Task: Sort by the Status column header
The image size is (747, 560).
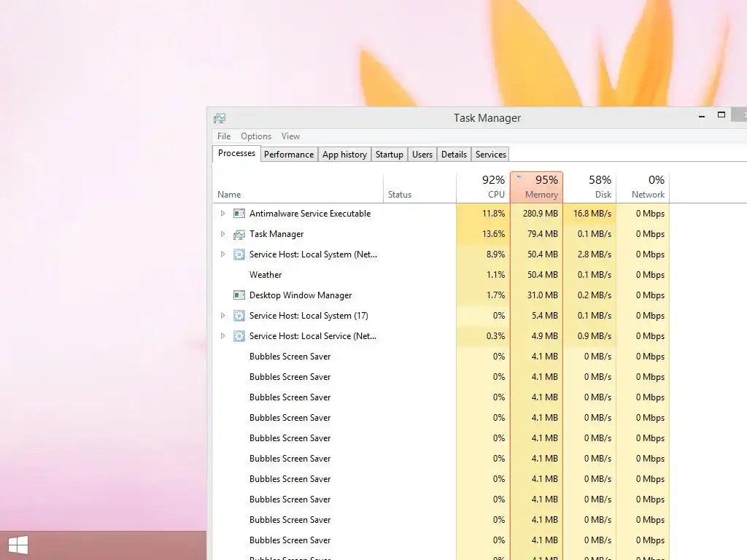Action: [x=419, y=187]
